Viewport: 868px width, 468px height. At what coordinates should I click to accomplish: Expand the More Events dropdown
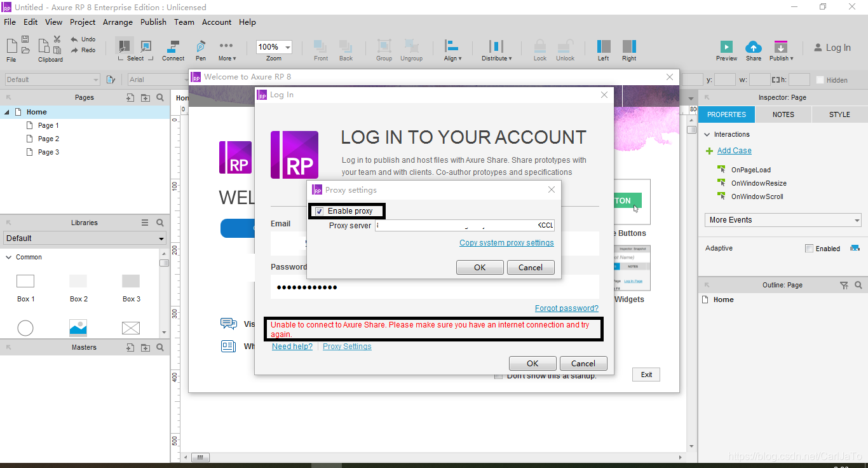(x=783, y=220)
